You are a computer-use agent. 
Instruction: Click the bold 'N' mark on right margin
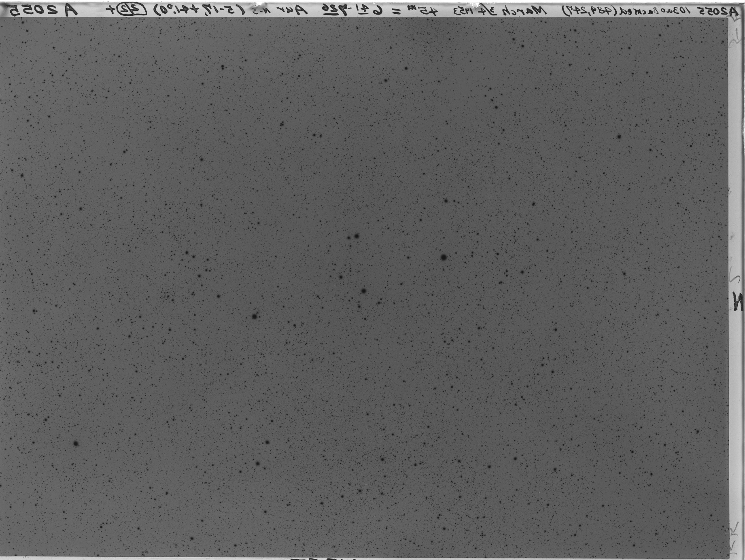tap(738, 301)
